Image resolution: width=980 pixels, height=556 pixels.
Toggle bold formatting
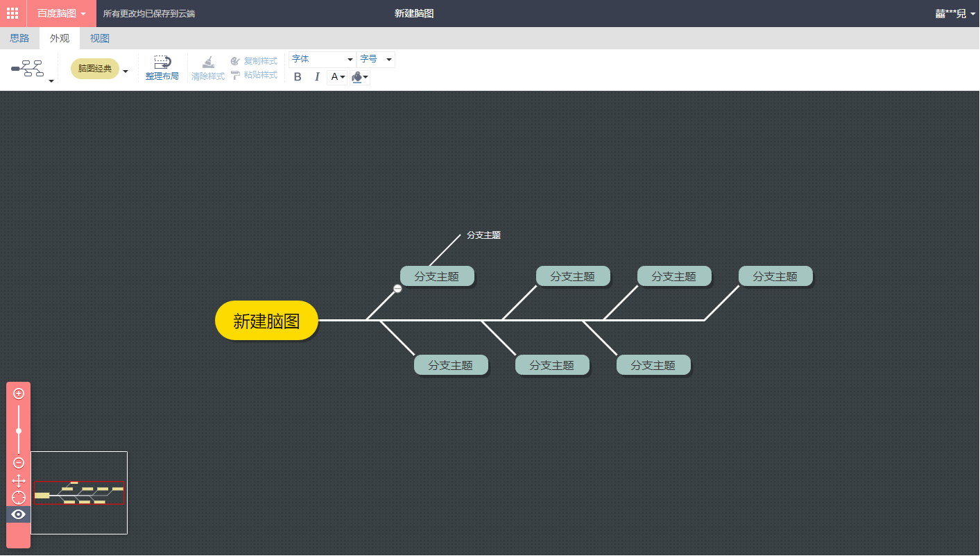(x=298, y=77)
